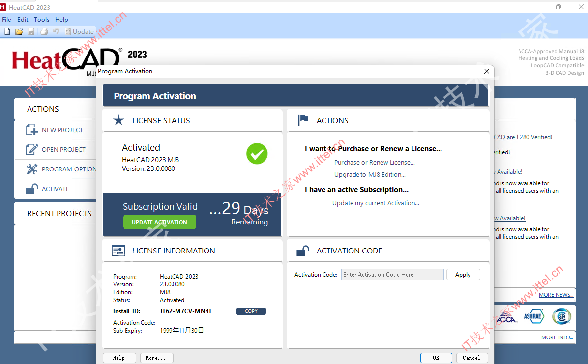Click the More... button

point(157,358)
